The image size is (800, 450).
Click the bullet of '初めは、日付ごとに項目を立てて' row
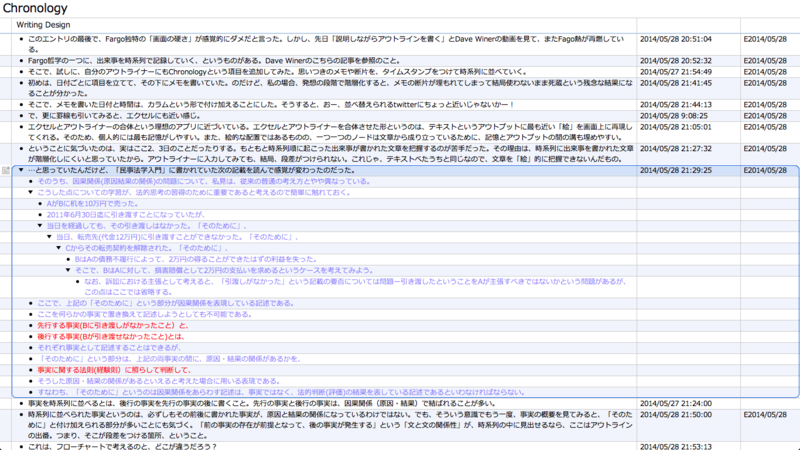[21, 83]
